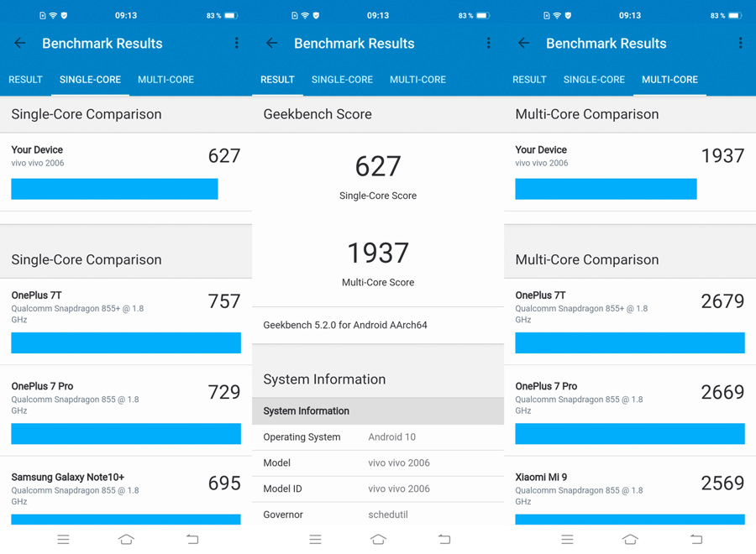
Task: Tap navigation back icon under Multi-Core screen
Action: (696, 540)
